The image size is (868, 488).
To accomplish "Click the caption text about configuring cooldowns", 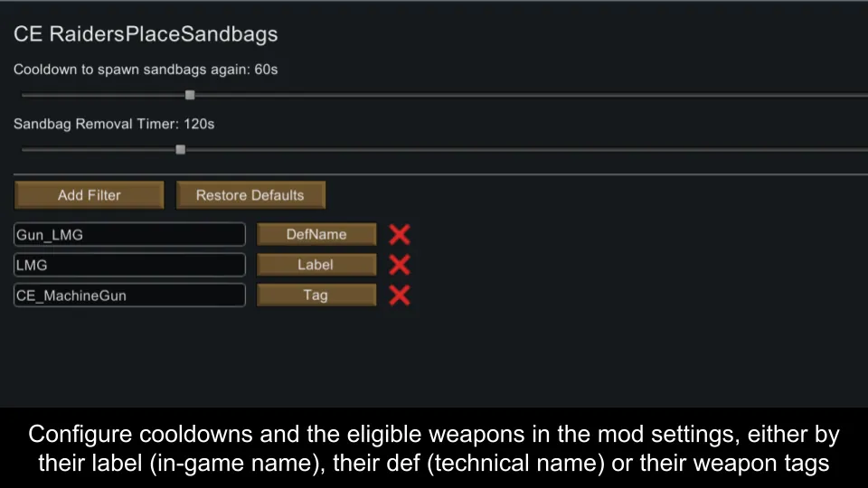I will click(434, 448).
